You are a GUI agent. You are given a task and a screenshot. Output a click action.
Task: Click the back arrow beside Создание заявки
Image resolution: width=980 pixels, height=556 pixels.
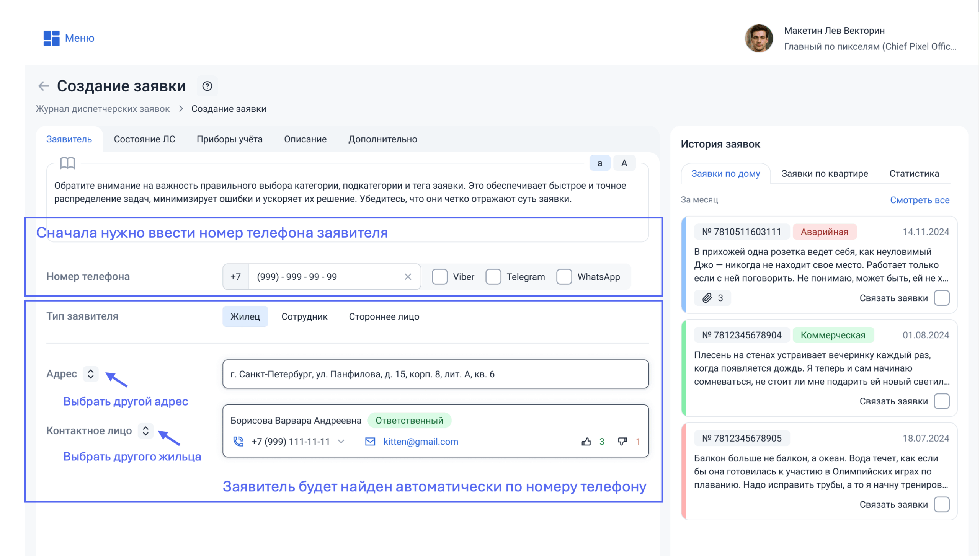[44, 86]
